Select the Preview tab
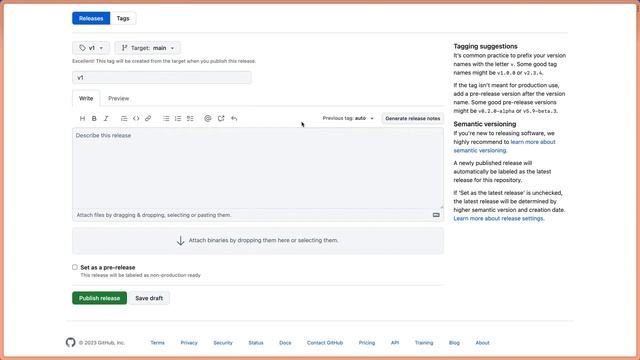The image size is (640, 360). [118, 98]
